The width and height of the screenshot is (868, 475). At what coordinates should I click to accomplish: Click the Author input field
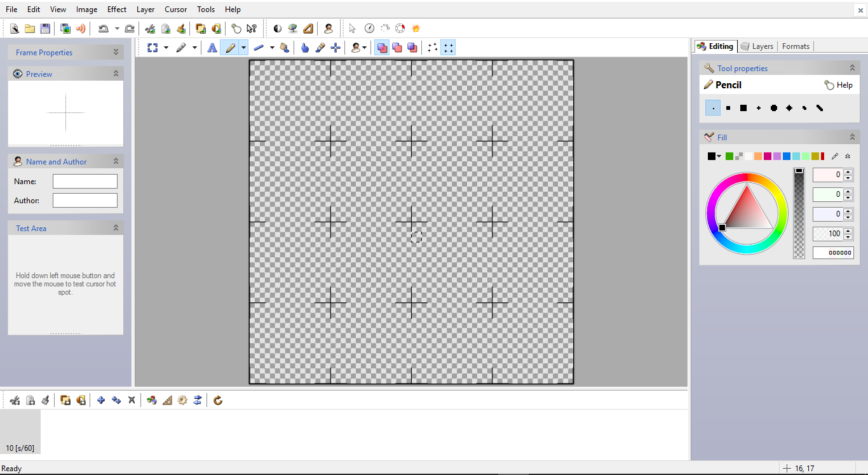[x=85, y=201]
